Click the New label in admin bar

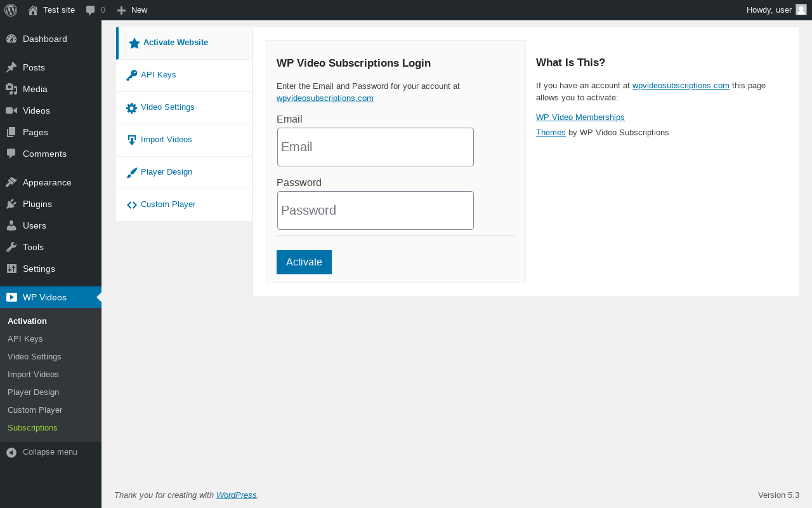[x=140, y=10]
